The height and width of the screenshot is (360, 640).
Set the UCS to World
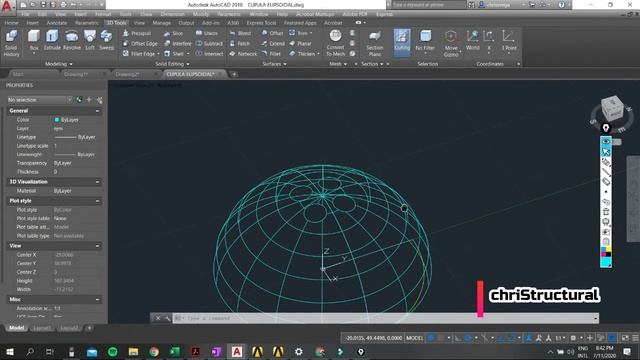pos(472,40)
